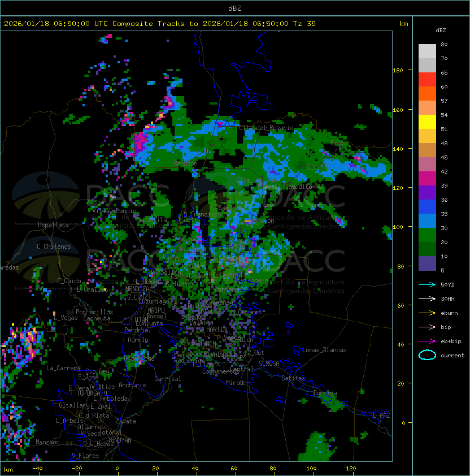Screen dimensions: 470x476
Task: Click the Anchoris location label
Action: (132, 385)
